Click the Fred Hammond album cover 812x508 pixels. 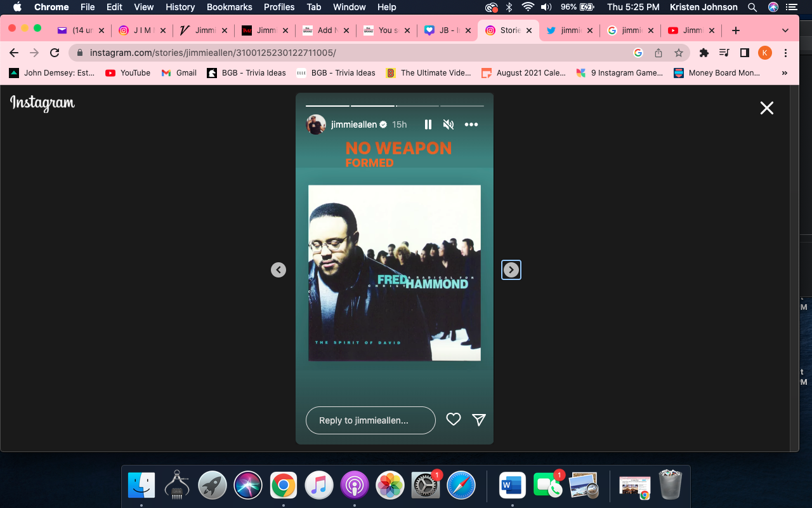(x=395, y=273)
